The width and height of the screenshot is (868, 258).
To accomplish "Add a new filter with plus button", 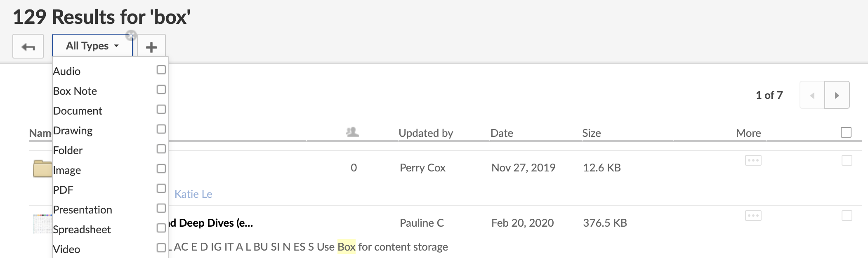I will coord(151,47).
